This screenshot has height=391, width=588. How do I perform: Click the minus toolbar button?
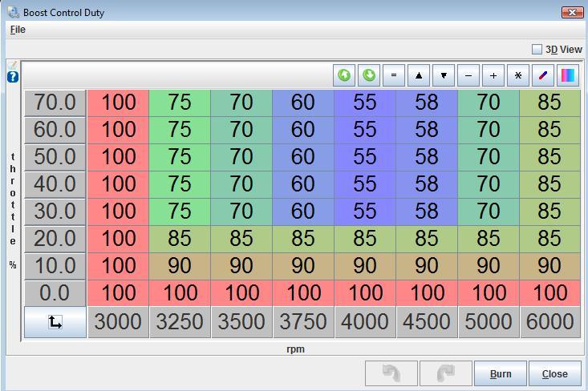point(468,75)
